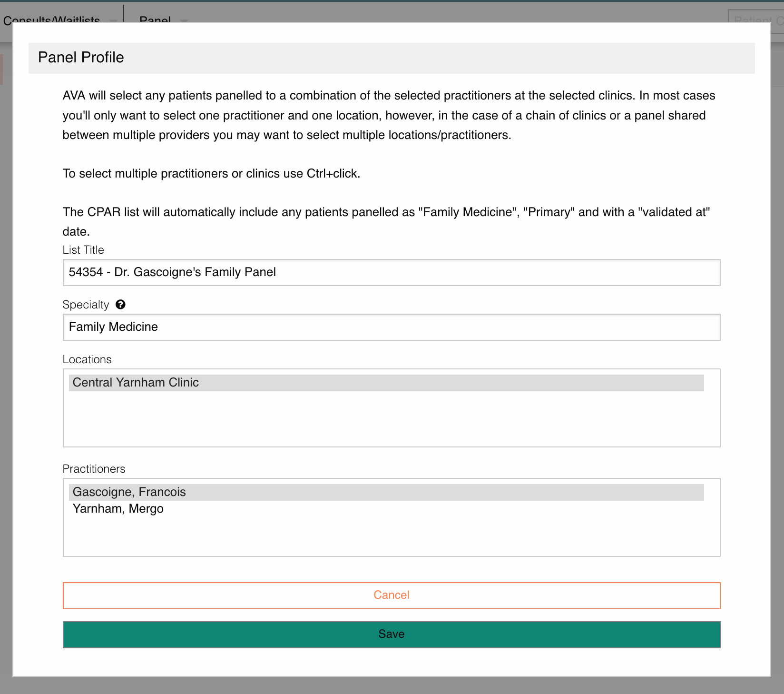The width and height of the screenshot is (784, 694).
Task: Open the Consults/Waitlists menu
Action: tap(52, 20)
